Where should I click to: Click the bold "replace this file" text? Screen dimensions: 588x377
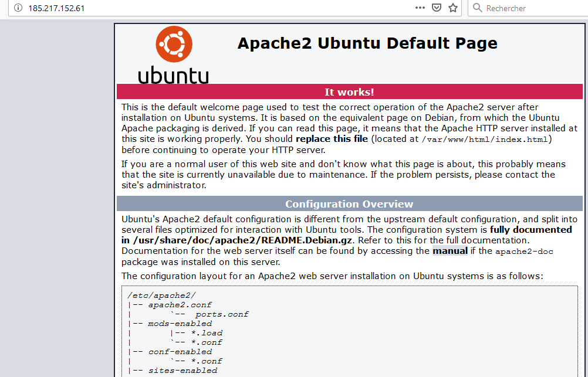point(332,138)
